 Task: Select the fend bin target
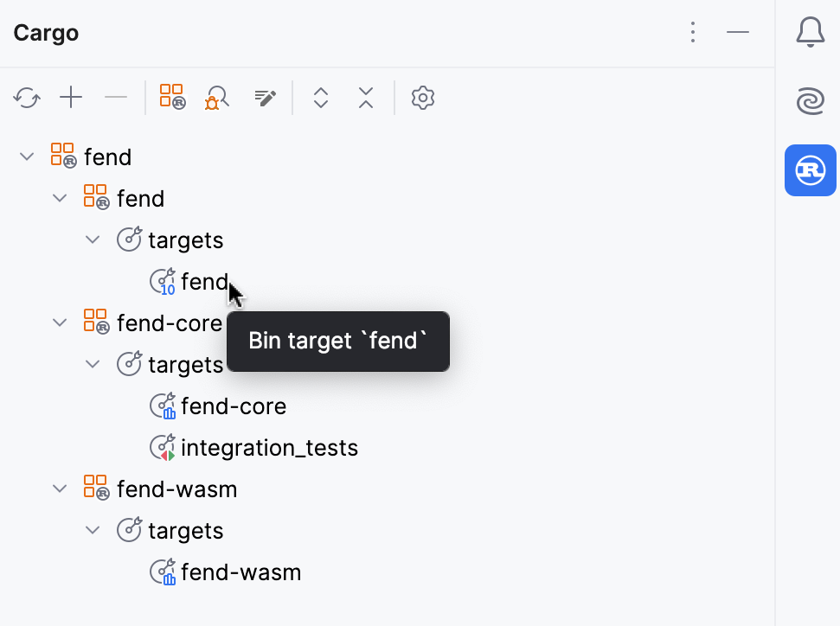tap(205, 281)
